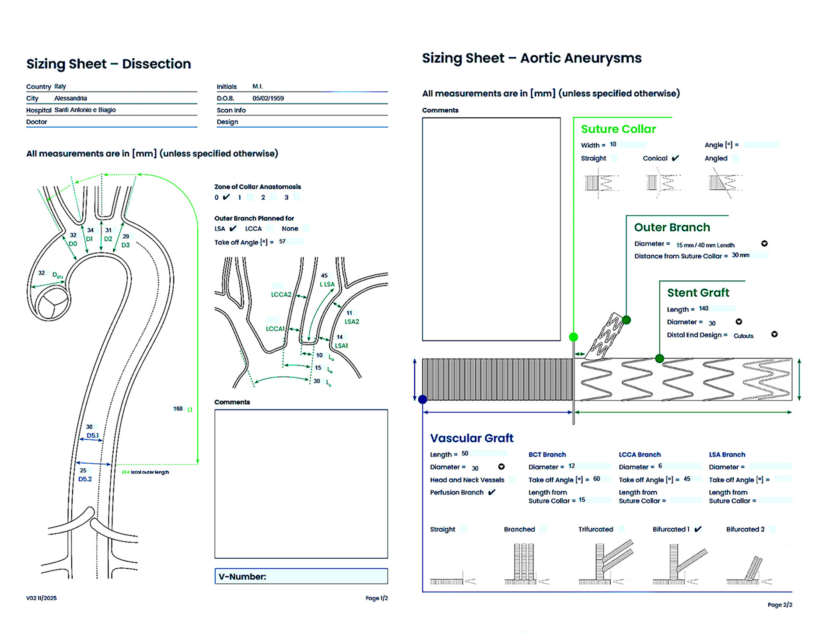Click the aortic valve drawing

point(53,304)
